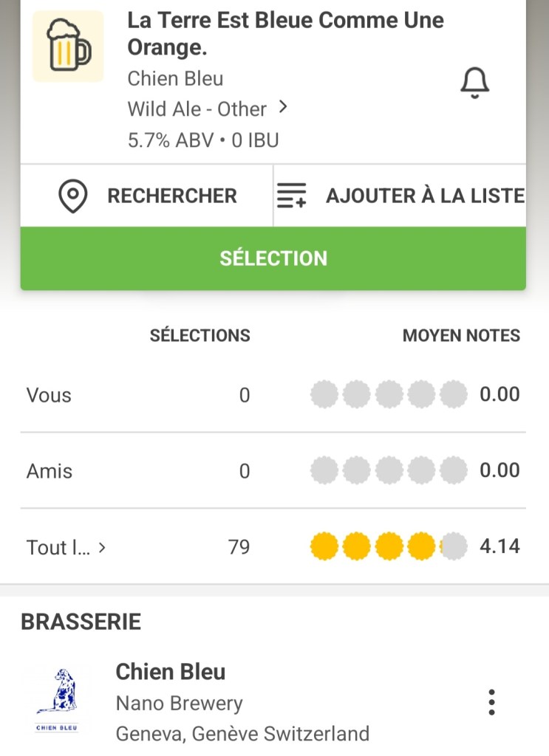Select the Chien Bleu brewery name in Brasserie section
The width and height of the screenshot is (549, 756).
[x=171, y=672]
